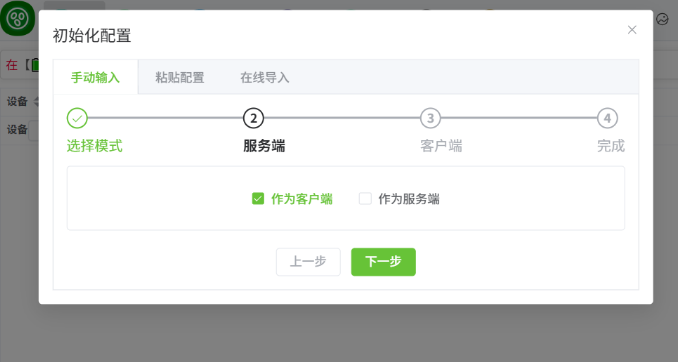Close the 初始化配置 dialog
678x362 pixels.
click(632, 30)
